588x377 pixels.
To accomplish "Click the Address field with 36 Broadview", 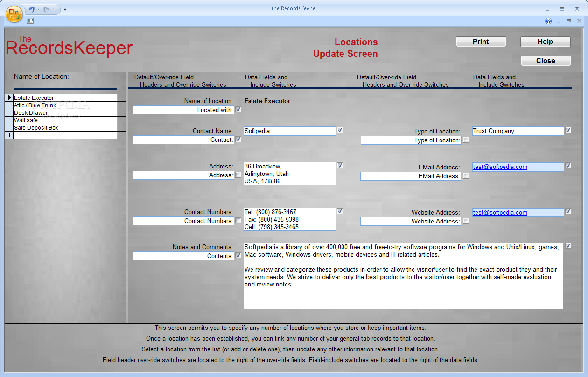I will pos(289,174).
